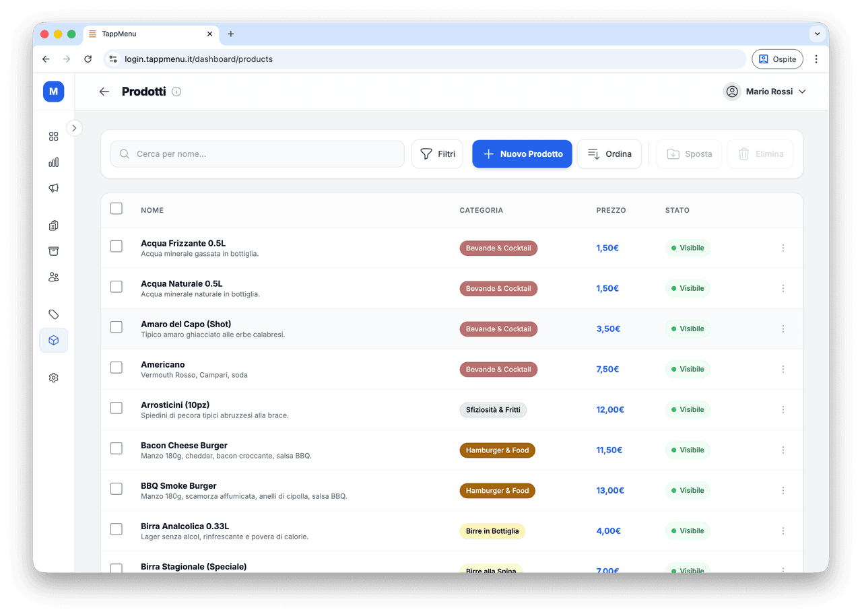
Task: Open the Filtri filter button
Action: (437, 154)
